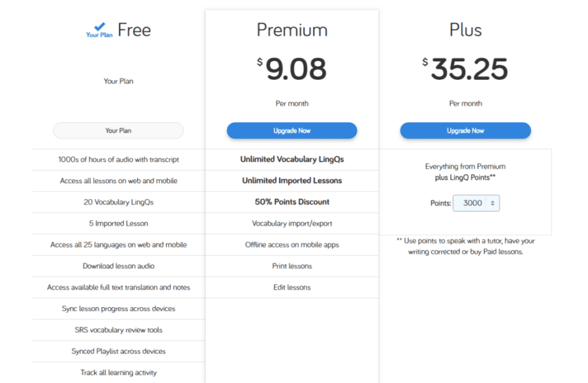The height and width of the screenshot is (383, 588).
Task: Click the blue Your Plan checkmark icon
Action: 99,29
